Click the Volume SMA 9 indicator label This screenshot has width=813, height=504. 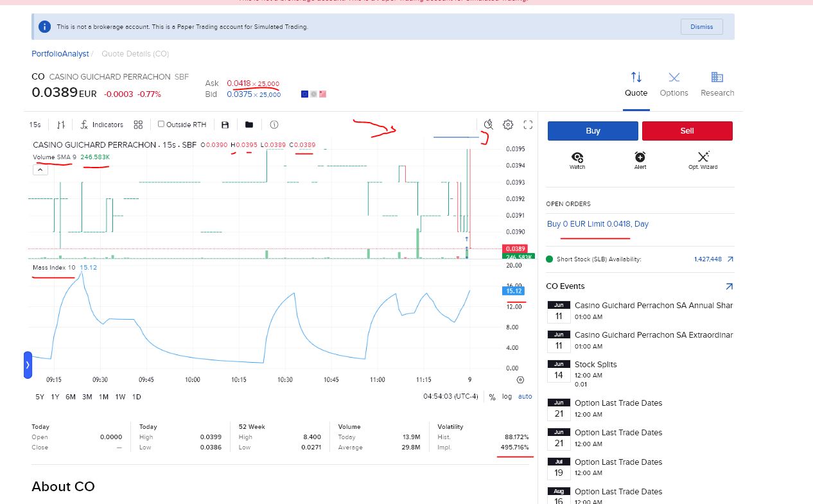(x=55, y=157)
